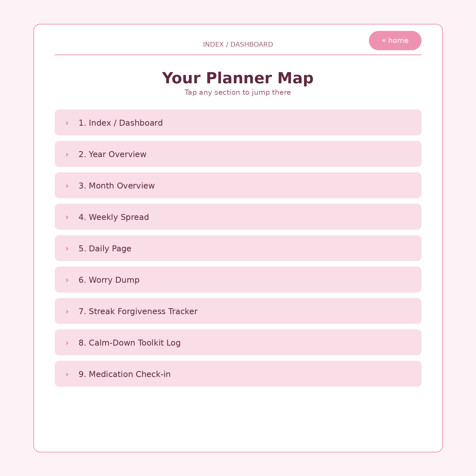
Task: Open the 3. Month Overview row
Action: (238, 185)
